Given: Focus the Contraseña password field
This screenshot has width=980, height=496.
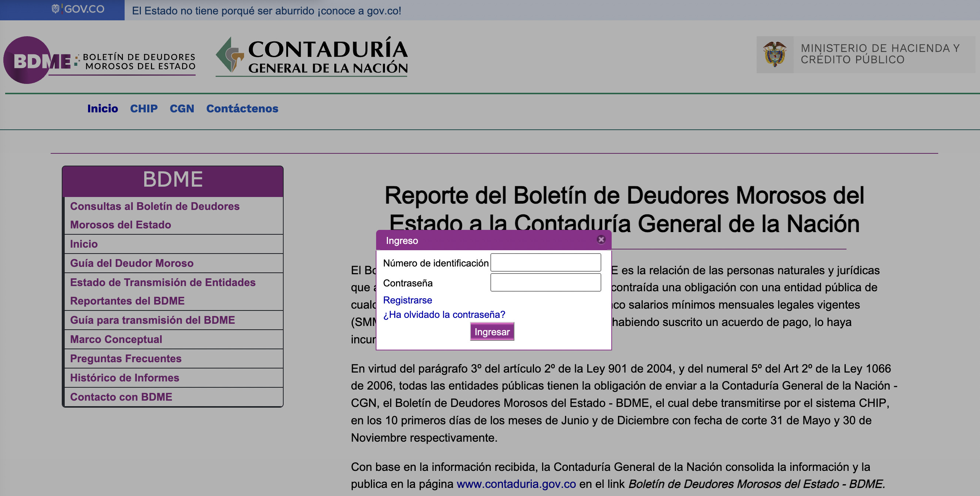Looking at the screenshot, I should pyautogui.click(x=545, y=283).
